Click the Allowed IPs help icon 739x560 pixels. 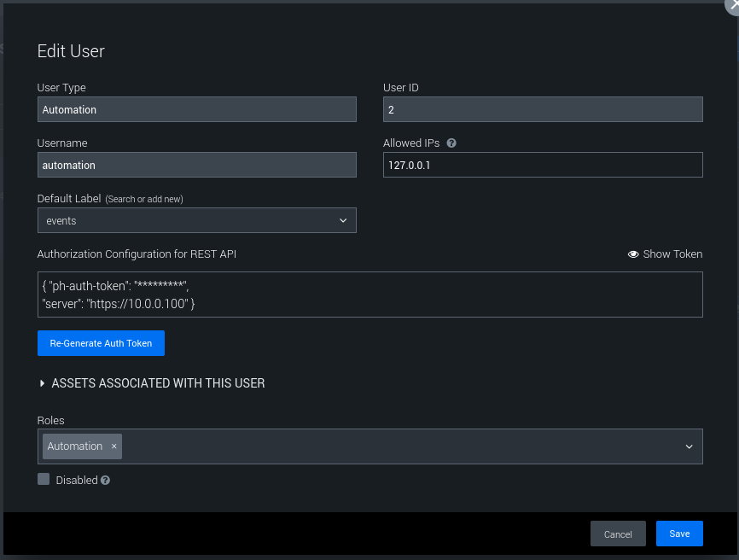[x=451, y=143]
